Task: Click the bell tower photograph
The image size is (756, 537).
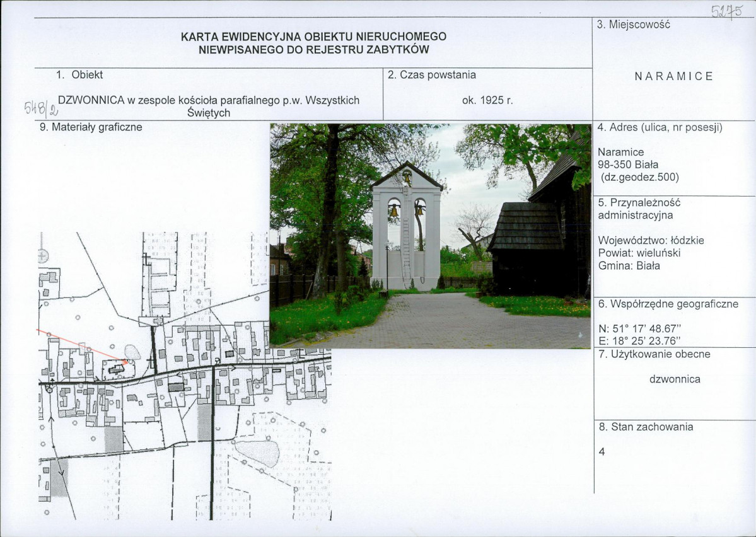Action: click(x=430, y=236)
